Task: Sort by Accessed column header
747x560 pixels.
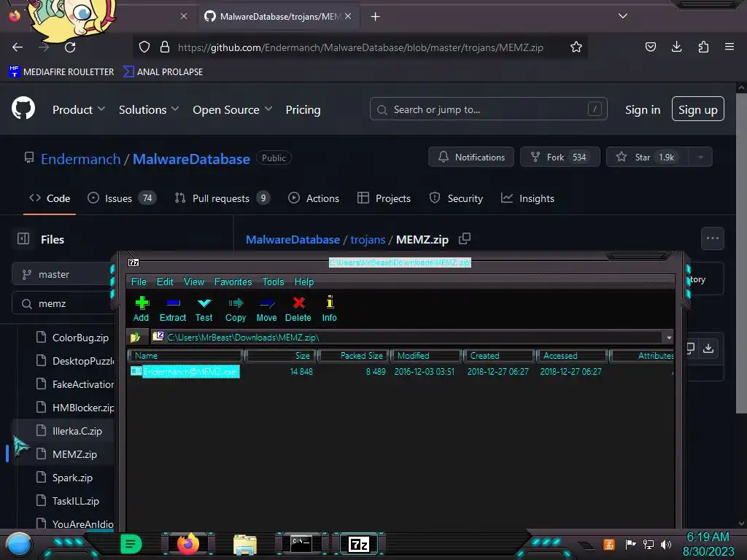Action: [x=572, y=356]
